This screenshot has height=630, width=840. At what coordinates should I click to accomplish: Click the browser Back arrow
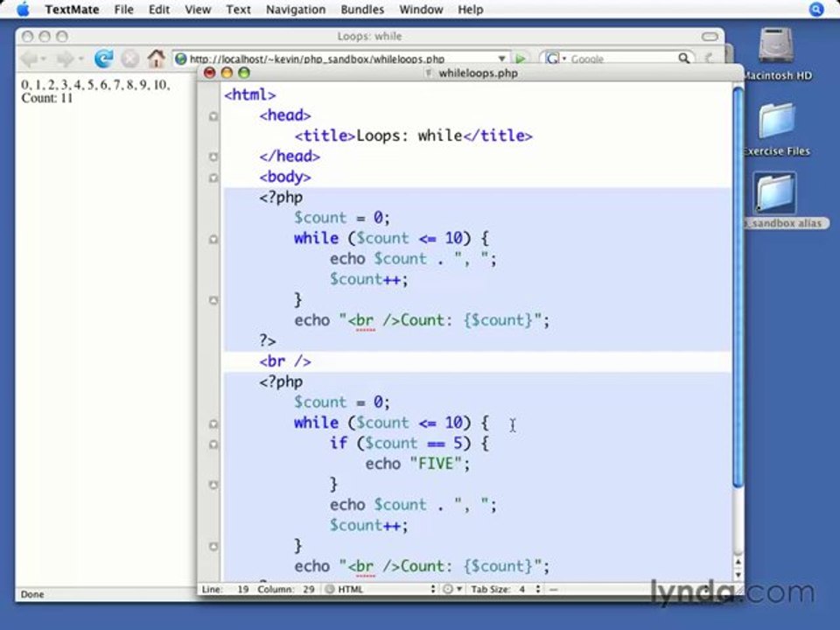coord(30,59)
